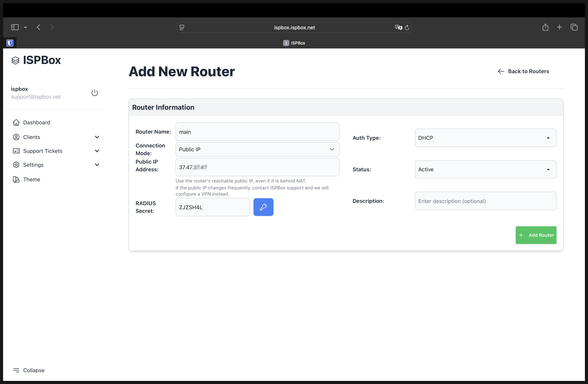Open the Theme menu item
This screenshot has width=588, height=384.
(31, 179)
